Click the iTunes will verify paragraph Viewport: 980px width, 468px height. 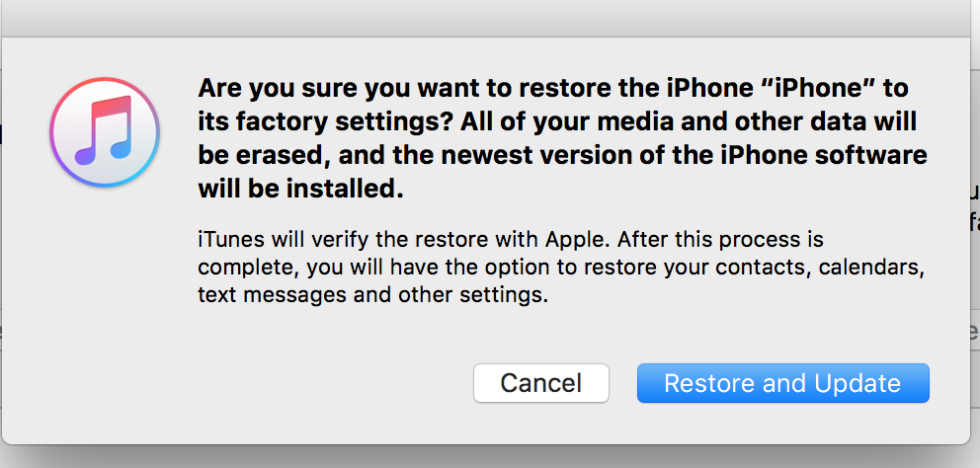tap(561, 267)
